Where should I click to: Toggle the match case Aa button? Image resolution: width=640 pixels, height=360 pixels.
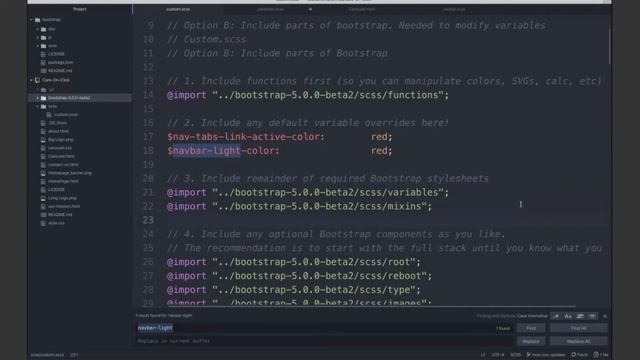[x=568, y=316]
